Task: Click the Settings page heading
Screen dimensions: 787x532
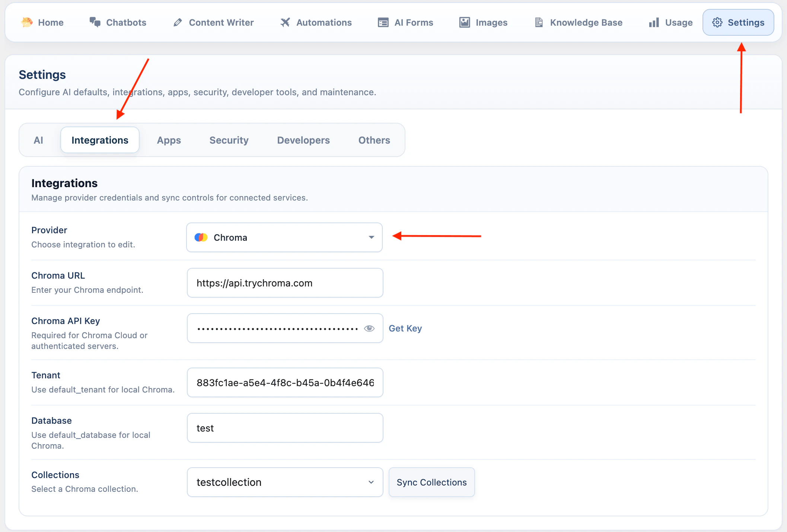Action: (x=42, y=75)
